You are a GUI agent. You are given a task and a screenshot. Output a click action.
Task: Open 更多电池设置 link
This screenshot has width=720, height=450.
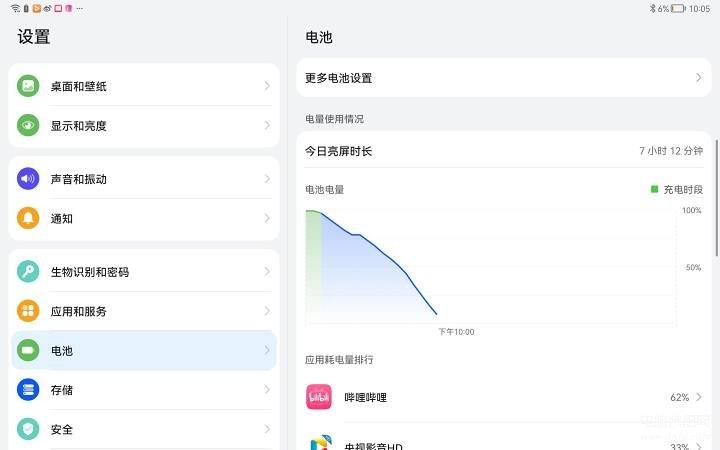tap(504, 78)
